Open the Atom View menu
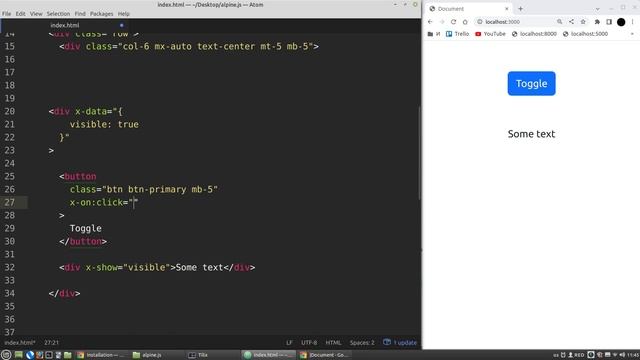The height and width of the screenshot is (360, 640). point(36,13)
